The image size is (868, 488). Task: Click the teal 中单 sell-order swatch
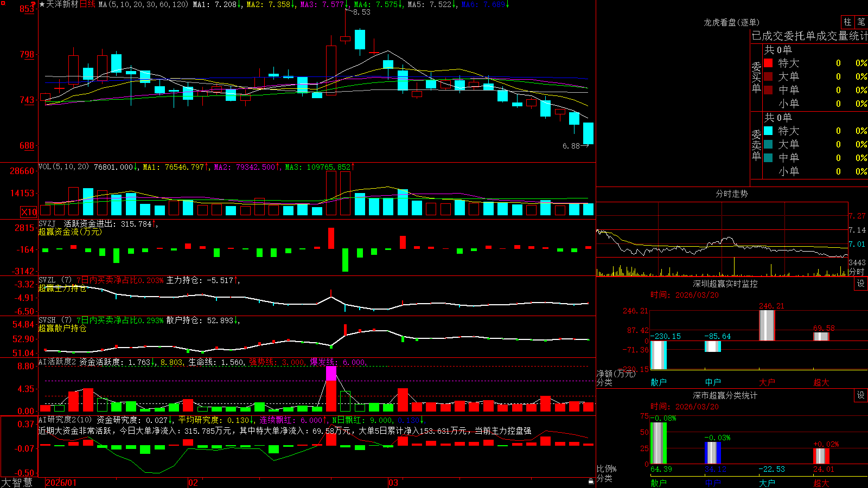click(x=768, y=158)
